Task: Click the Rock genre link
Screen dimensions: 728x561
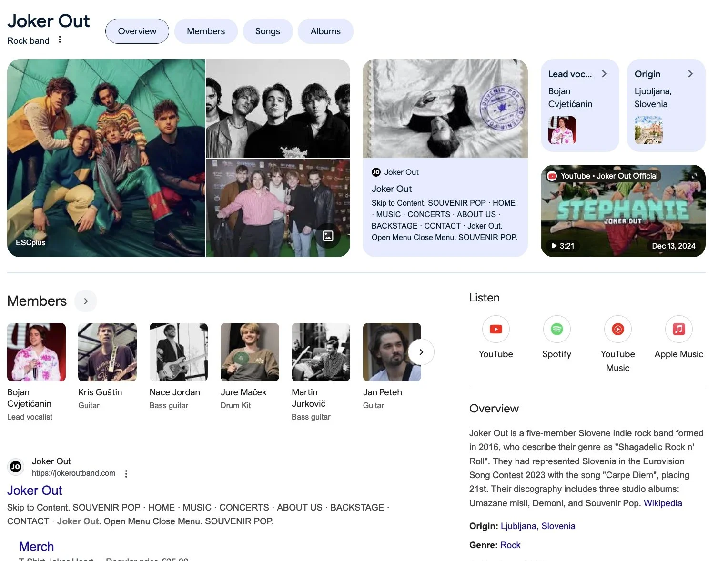Action: pyautogui.click(x=510, y=545)
